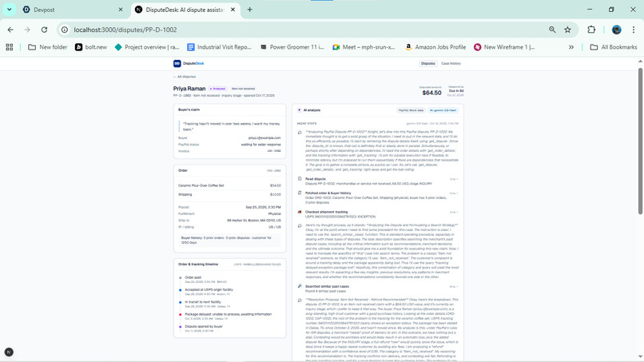Go forward in browser history
The image size is (644, 362).
click(x=27, y=30)
